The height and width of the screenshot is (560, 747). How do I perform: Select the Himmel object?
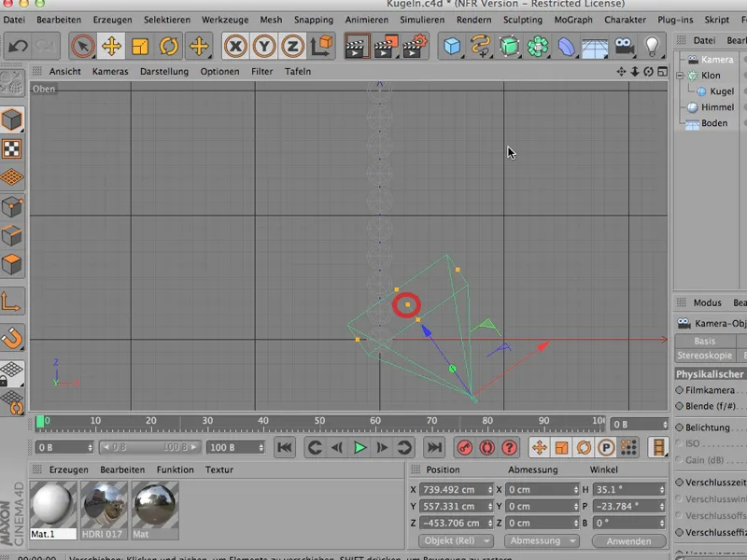(717, 107)
